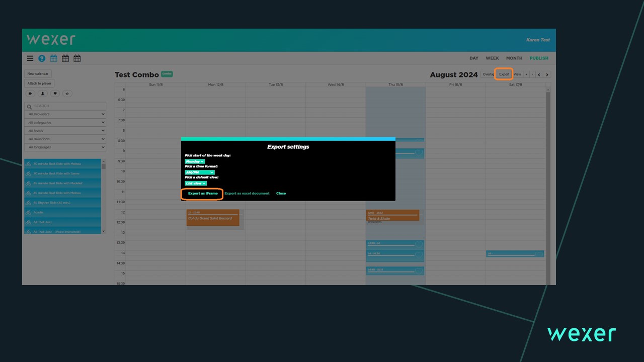Expand the All providers filter
The image size is (644, 362).
click(x=65, y=114)
